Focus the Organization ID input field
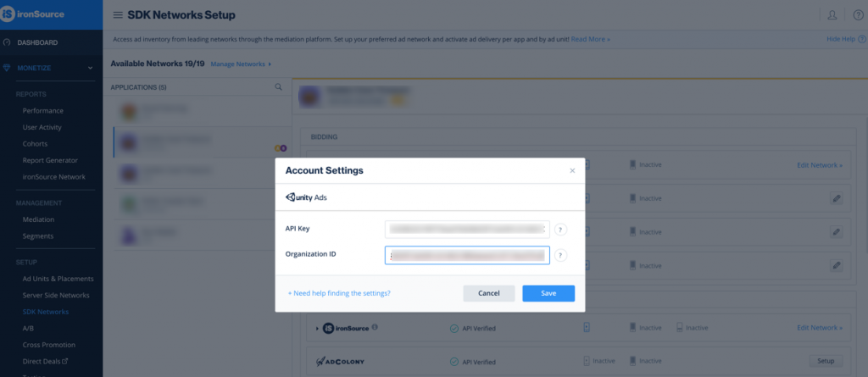This screenshot has height=377, width=868. [x=467, y=255]
